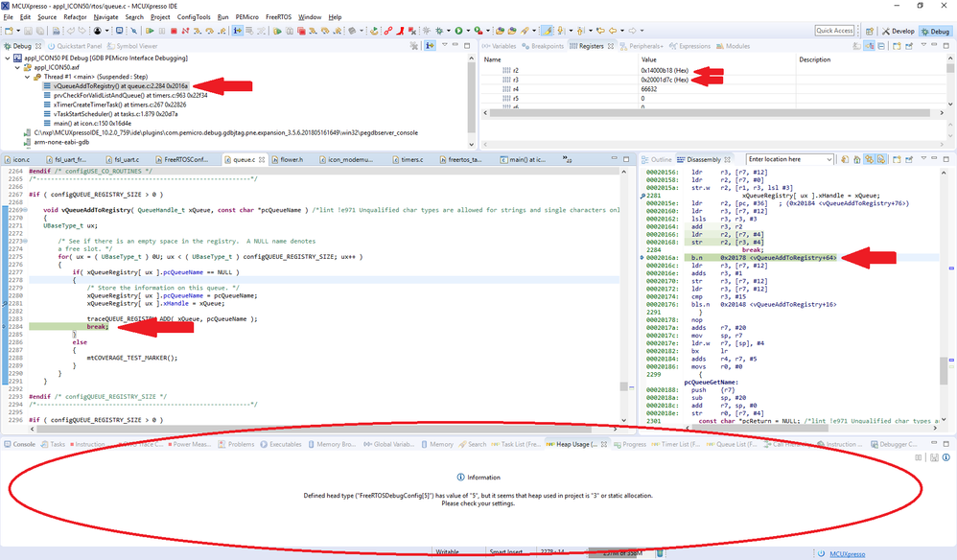The height and width of the screenshot is (560, 957).
Task: Click the MCUXpresso status bar link
Action: click(x=847, y=554)
